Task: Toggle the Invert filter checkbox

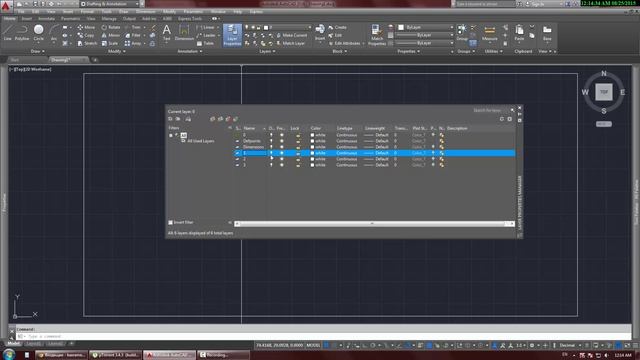Action: tap(171, 222)
